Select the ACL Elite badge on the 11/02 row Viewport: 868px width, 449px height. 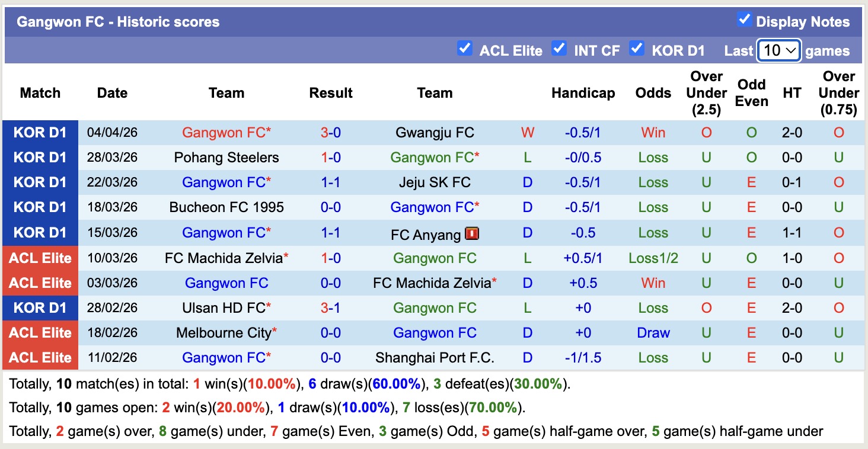[40, 357]
